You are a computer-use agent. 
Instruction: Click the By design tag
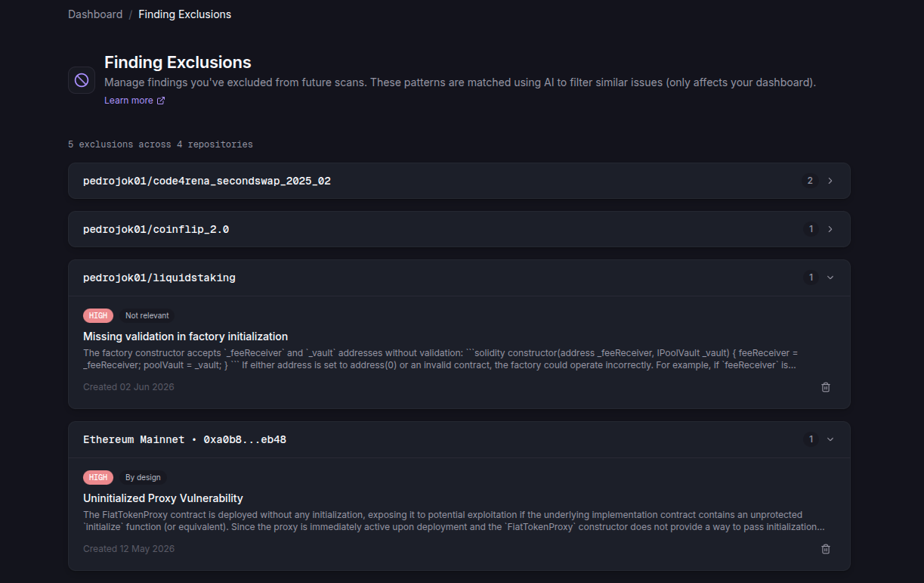coord(143,477)
